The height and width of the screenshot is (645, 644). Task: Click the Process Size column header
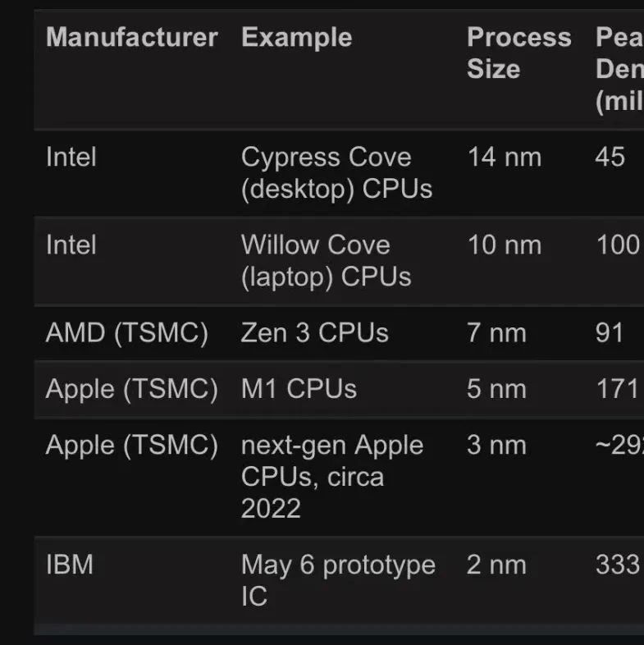click(519, 53)
